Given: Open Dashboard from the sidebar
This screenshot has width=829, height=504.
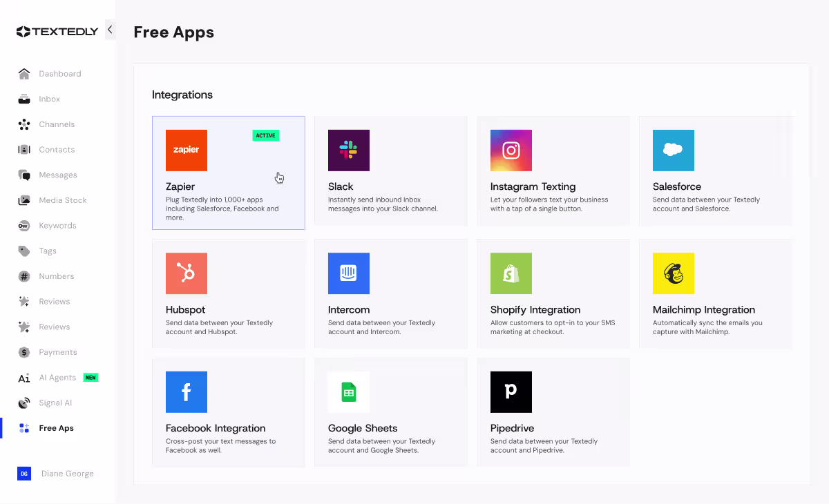Looking at the screenshot, I should point(60,74).
